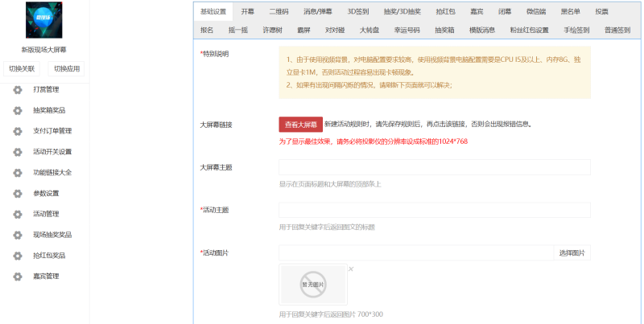Open the 二维码 tab
The image size is (644, 324).
click(x=279, y=11)
